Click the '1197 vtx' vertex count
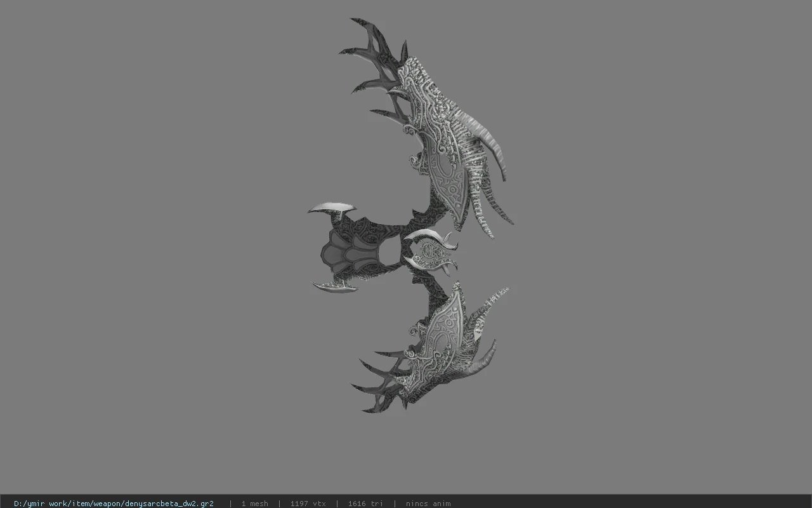This screenshot has height=508, width=812. tap(308, 504)
